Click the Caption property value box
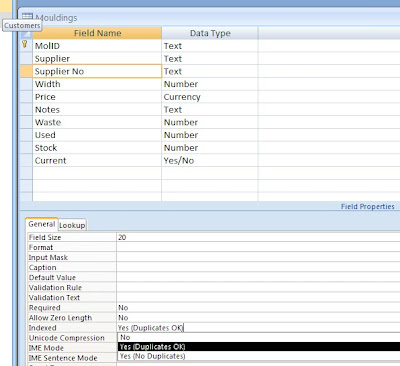 pyautogui.click(x=258, y=267)
